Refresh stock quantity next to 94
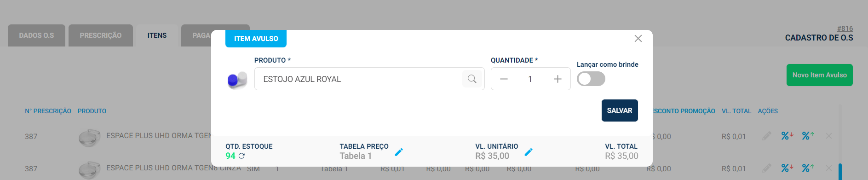Viewport: 868px width, 180px height. pos(241,156)
